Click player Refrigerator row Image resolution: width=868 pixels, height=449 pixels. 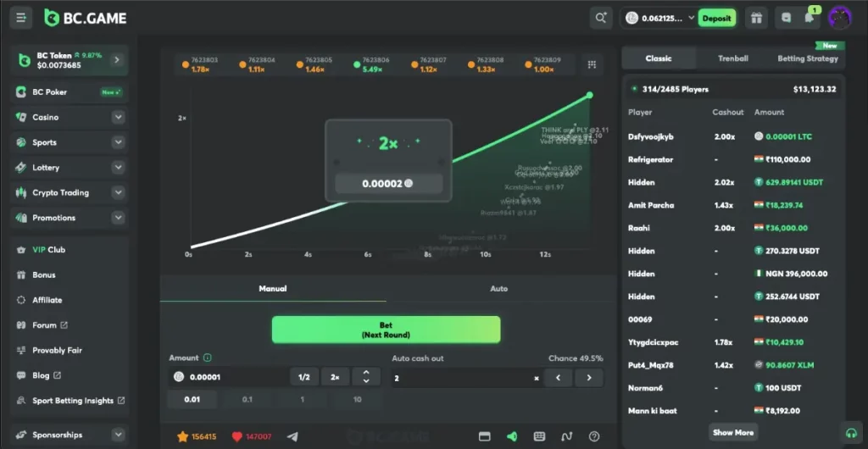733,159
